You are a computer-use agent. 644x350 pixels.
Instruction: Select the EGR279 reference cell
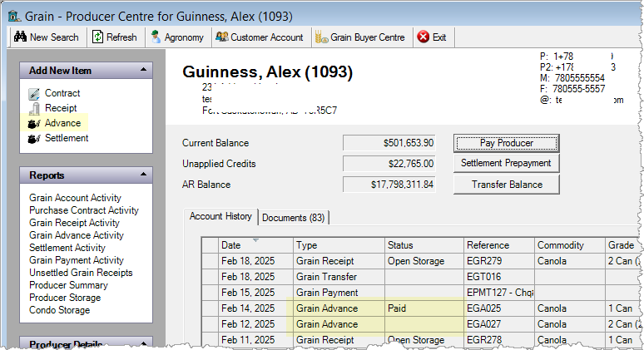[499, 261]
